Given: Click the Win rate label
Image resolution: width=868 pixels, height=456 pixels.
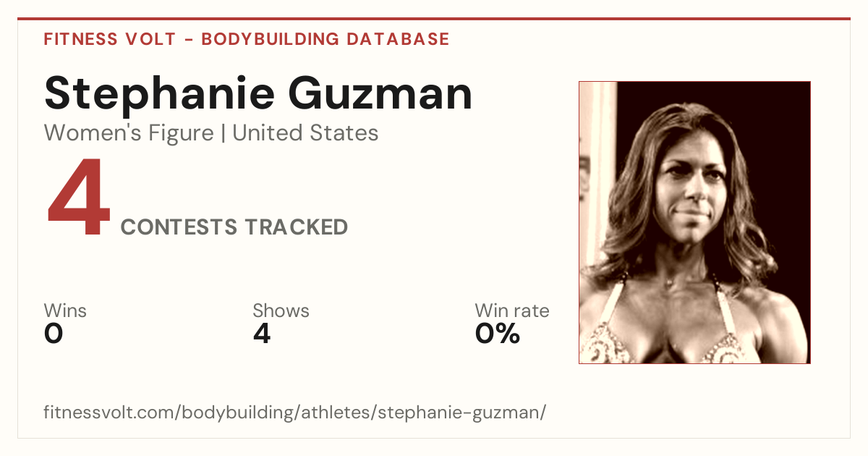Looking at the screenshot, I should pos(512,311).
